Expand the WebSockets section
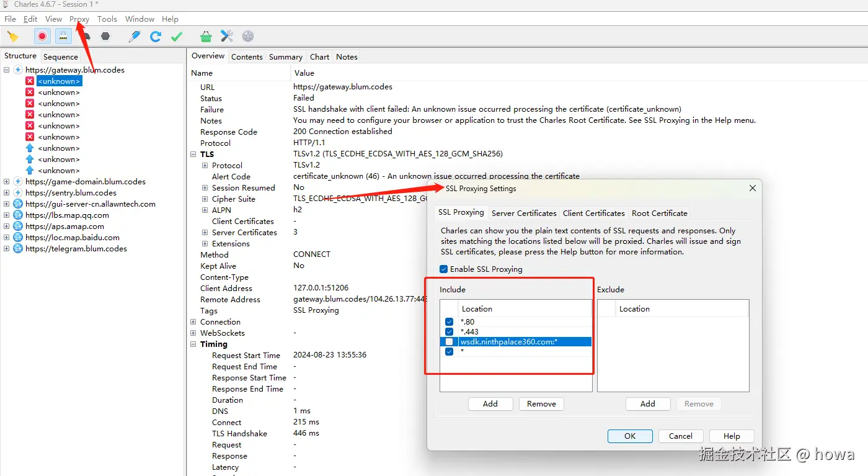 tap(193, 333)
